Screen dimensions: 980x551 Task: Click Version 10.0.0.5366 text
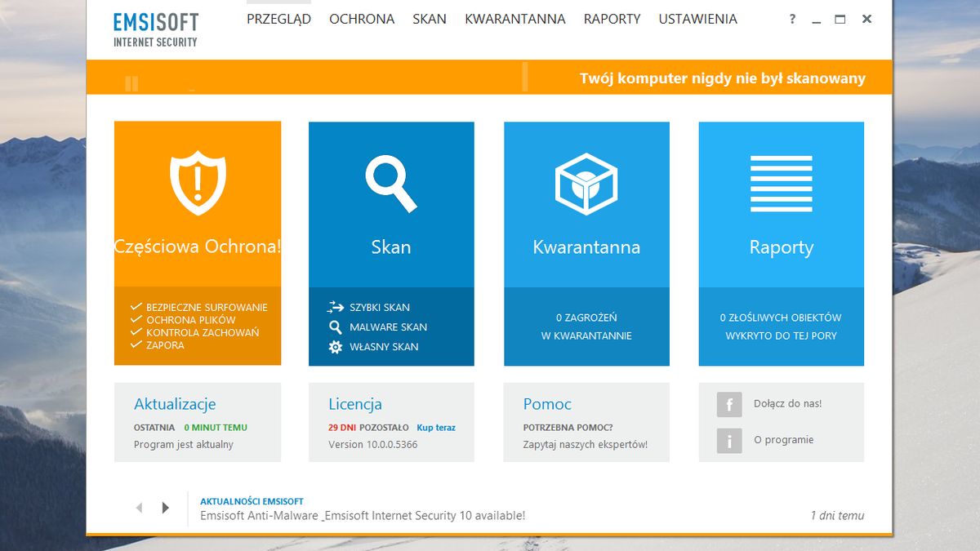point(373,445)
